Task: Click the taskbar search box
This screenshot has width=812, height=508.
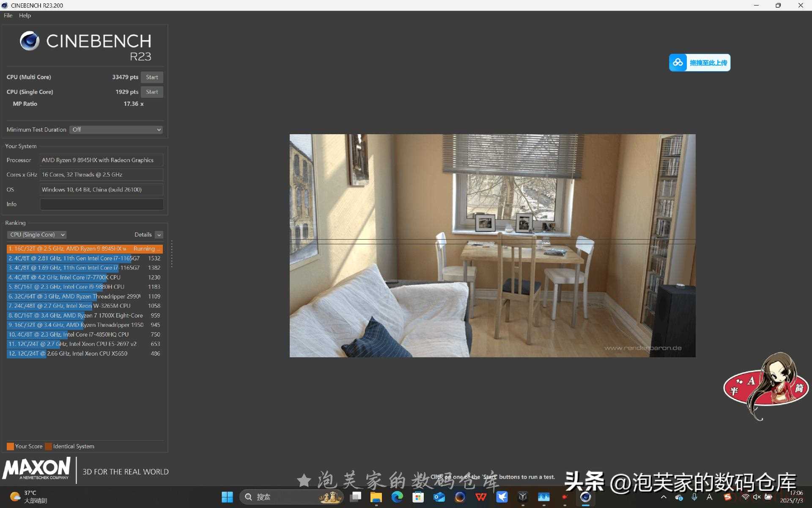Action: (291, 497)
